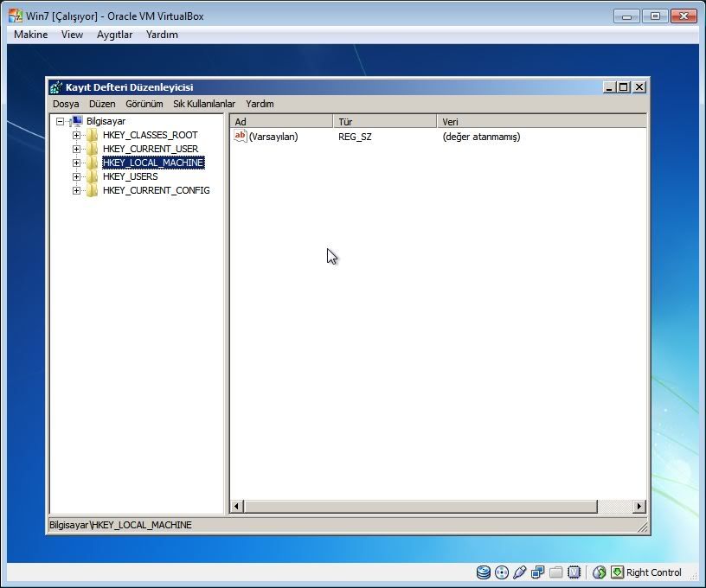Click the network adapters status icon
This screenshot has width=706, height=588.
[537, 572]
